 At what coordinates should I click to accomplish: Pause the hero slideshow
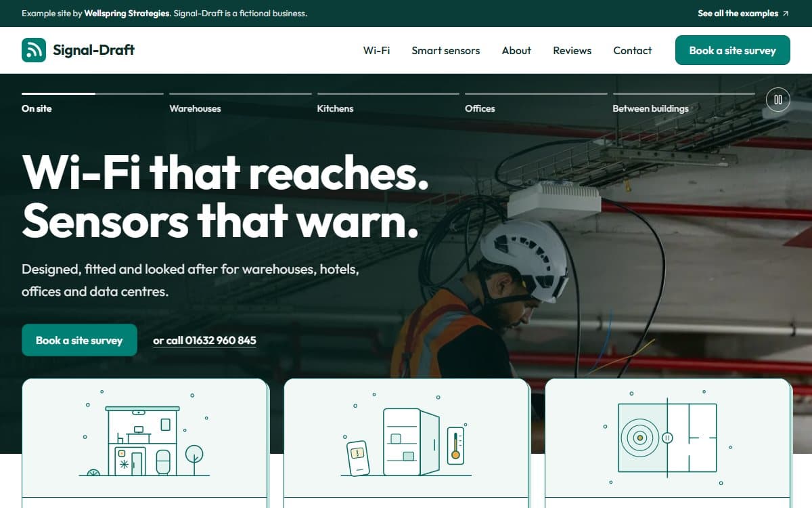(x=778, y=100)
